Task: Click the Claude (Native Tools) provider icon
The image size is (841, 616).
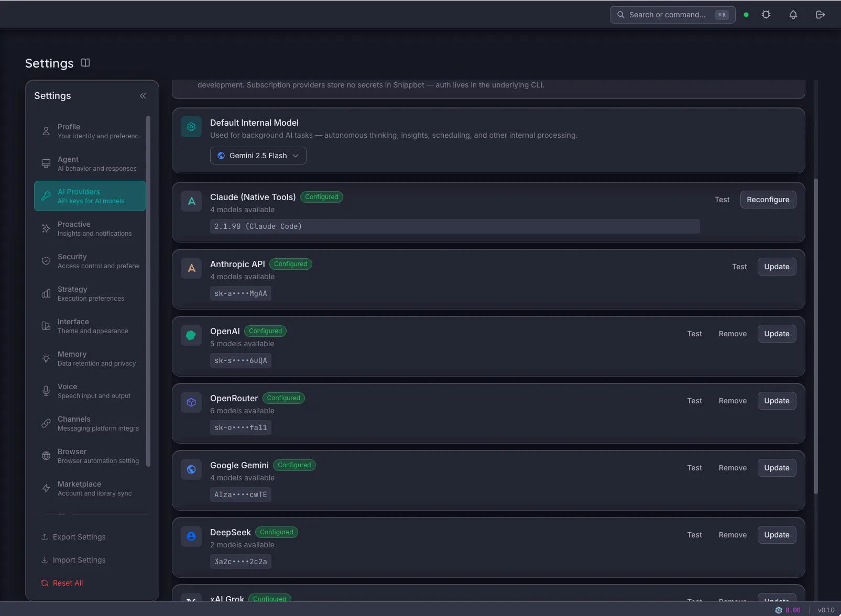Action: click(x=191, y=201)
